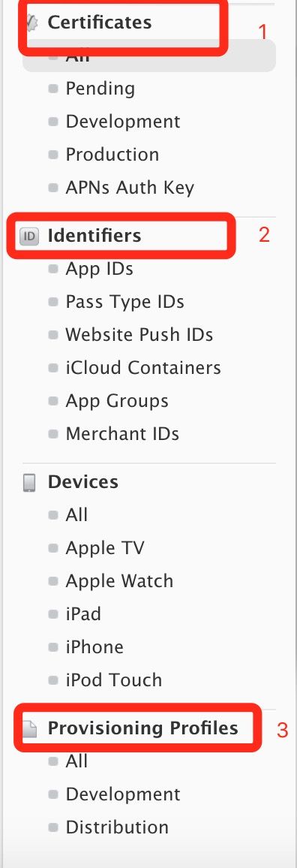Click the bullet beside Merchant IDs
The width and height of the screenshot is (297, 868).
pos(53,434)
